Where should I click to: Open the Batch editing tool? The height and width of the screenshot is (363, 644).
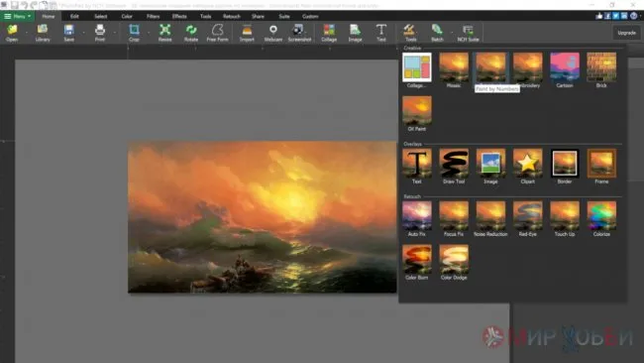[437, 33]
